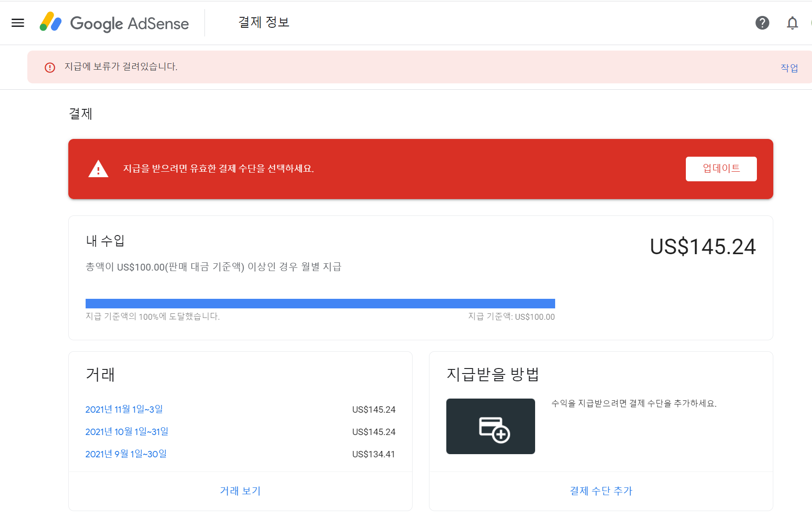Image resolution: width=812 pixels, height=517 pixels.
Task: Click 거래 보기 link
Action: point(240,491)
